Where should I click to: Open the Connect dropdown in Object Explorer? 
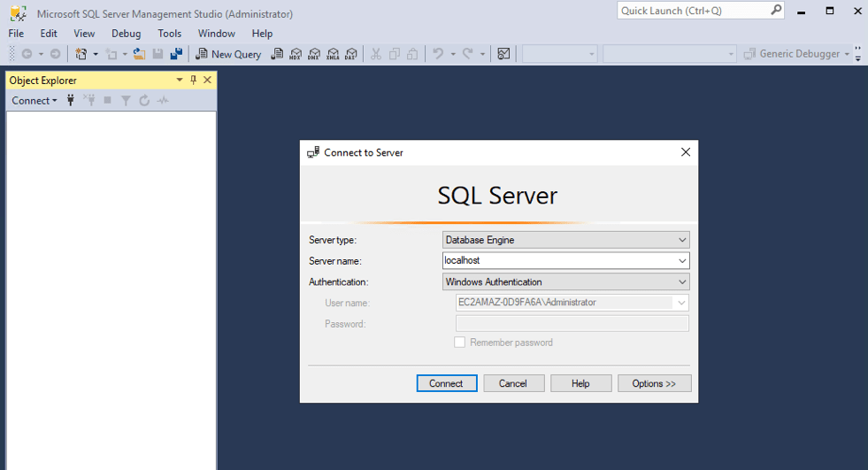pyautogui.click(x=35, y=100)
